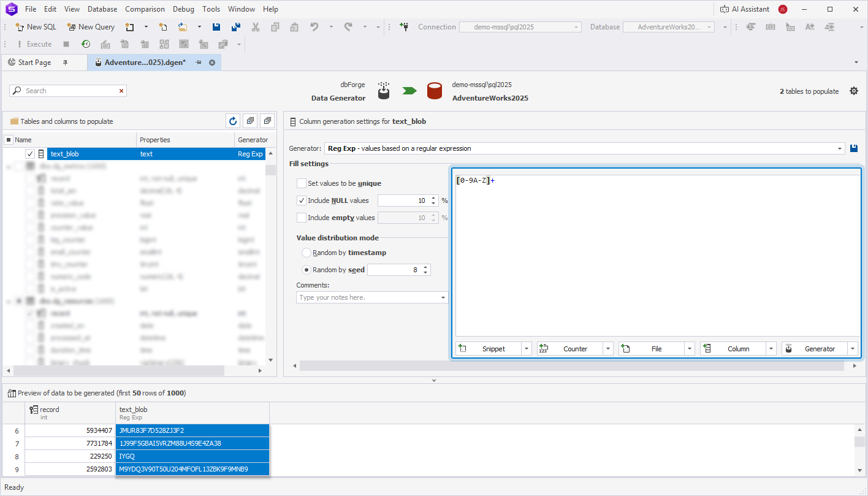The image size is (868, 496).
Task: Increase the NULL values percentage stepper
Action: click(x=434, y=198)
